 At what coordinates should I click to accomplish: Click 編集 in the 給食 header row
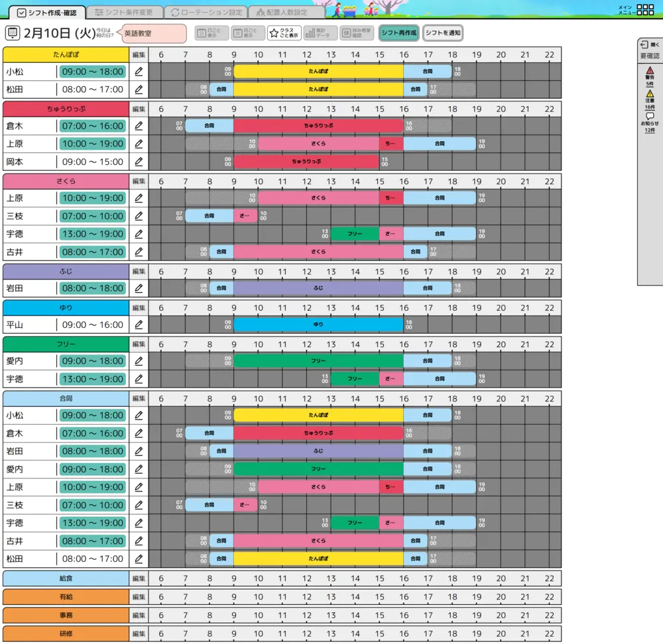tap(139, 578)
